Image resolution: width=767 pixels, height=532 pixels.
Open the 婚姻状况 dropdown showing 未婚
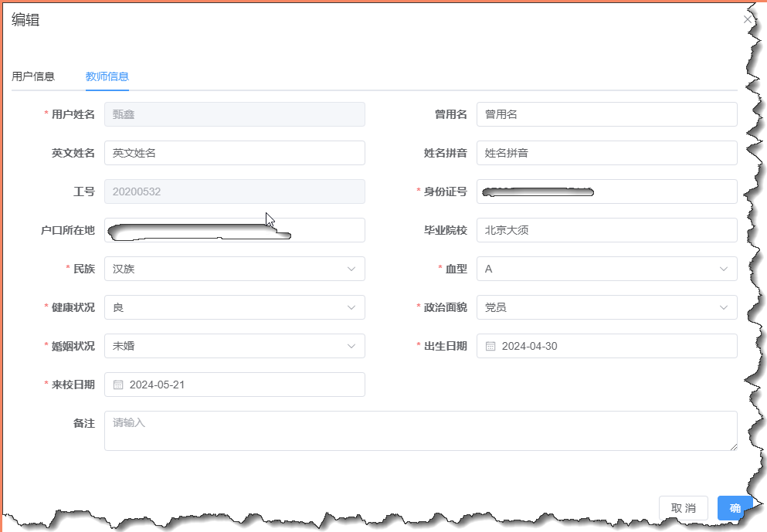234,346
